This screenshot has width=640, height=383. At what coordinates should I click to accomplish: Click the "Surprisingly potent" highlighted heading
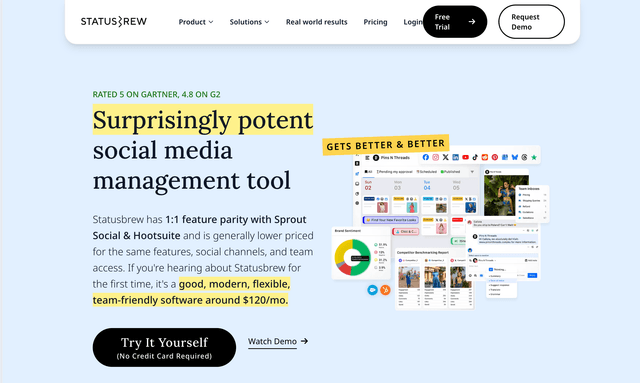click(x=203, y=120)
